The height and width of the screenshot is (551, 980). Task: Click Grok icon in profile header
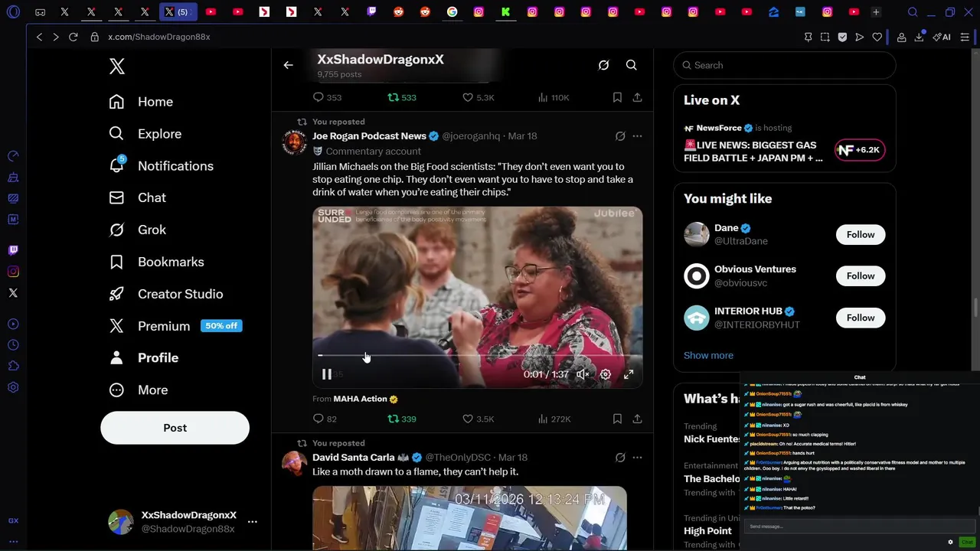coord(603,65)
